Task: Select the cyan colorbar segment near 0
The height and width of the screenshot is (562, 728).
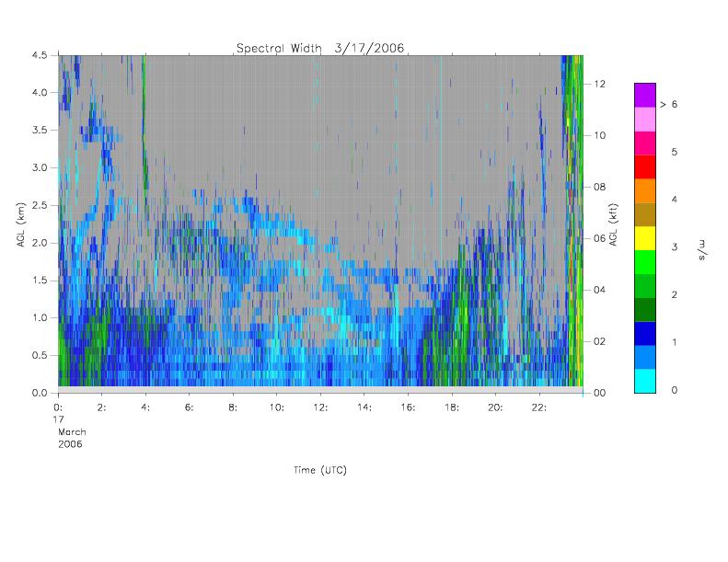Action: point(645,381)
